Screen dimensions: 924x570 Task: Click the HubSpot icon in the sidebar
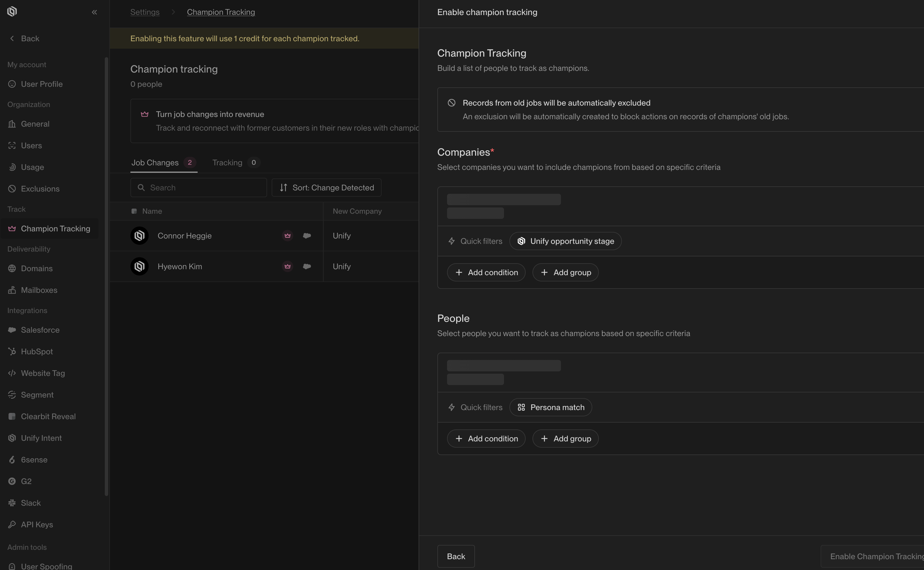(x=12, y=351)
